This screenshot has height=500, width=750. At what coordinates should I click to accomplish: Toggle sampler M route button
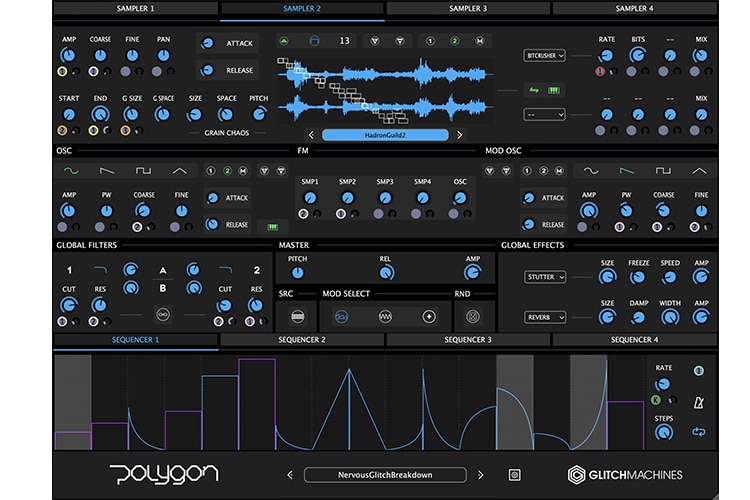click(x=479, y=41)
